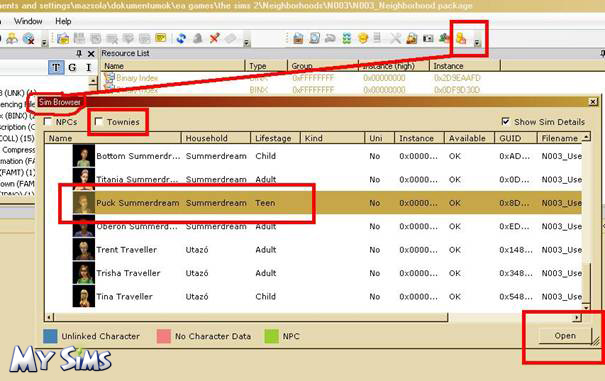Open toolbar overflow arrow next to Sim Browser icon
The width and height of the screenshot is (605, 381).
click(x=477, y=42)
